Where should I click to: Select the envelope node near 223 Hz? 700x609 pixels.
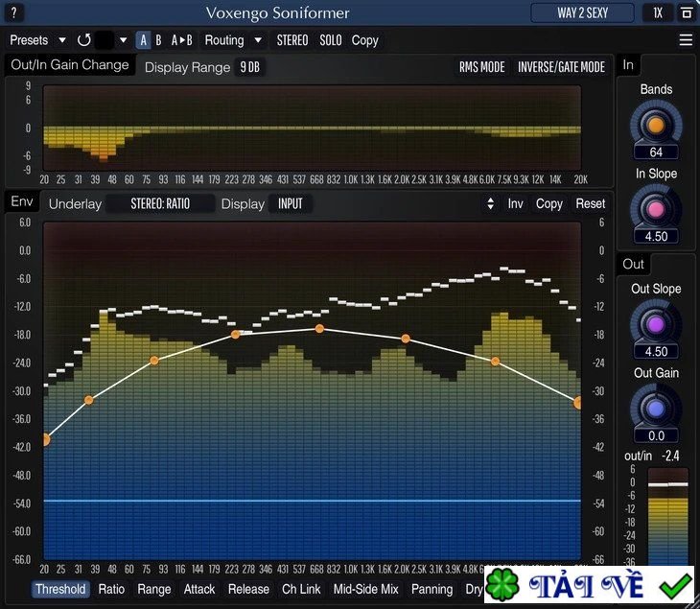tap(235, 334)
